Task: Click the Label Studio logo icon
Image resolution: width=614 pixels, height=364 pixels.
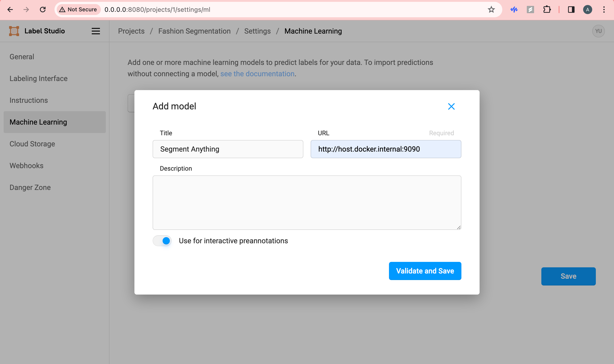Action: [x=14, y=31]
